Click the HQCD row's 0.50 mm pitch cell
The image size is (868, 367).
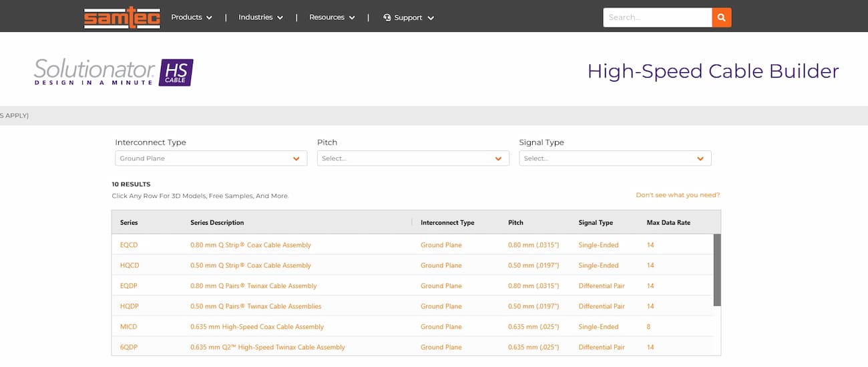click(533, 265)
